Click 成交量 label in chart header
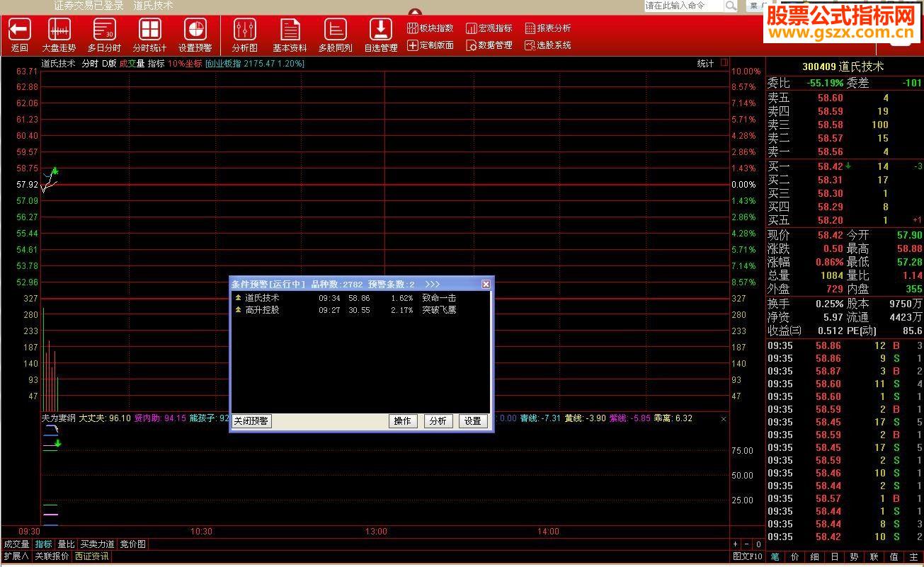The width and height of the screenshot is (924, 567). (132, 64)
